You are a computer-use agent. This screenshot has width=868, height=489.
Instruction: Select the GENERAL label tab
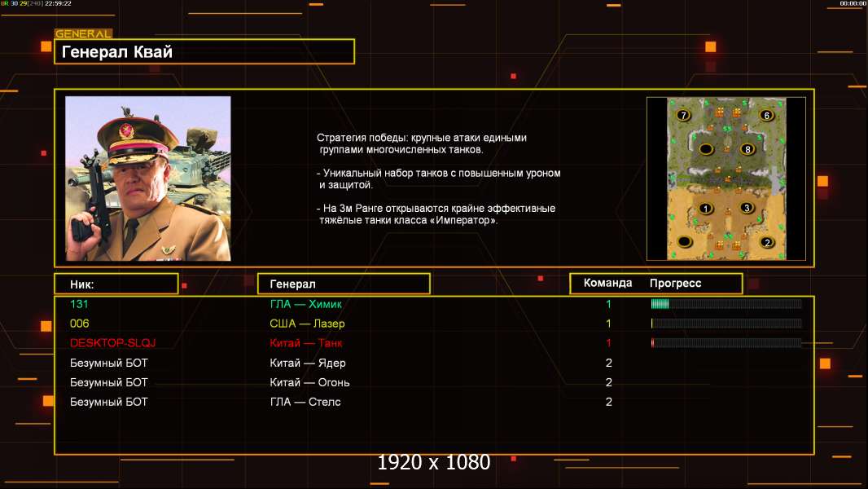[x=84, y=33]
